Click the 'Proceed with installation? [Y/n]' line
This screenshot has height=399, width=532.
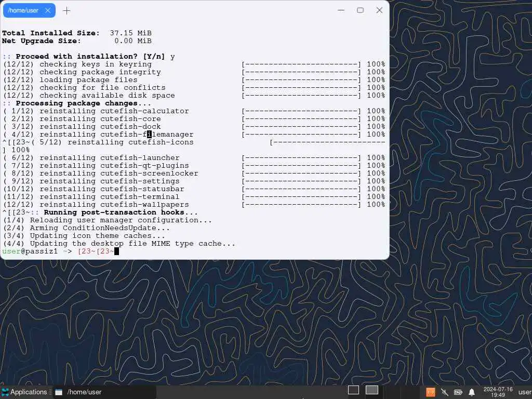click(x=88, y=56)
